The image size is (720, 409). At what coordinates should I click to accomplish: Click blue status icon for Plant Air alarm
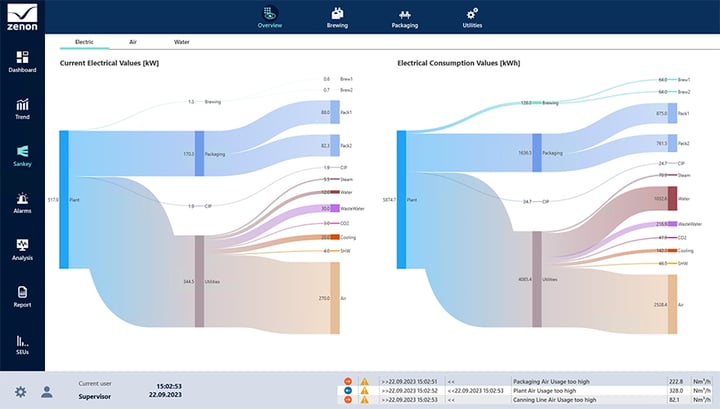[348, 391]
